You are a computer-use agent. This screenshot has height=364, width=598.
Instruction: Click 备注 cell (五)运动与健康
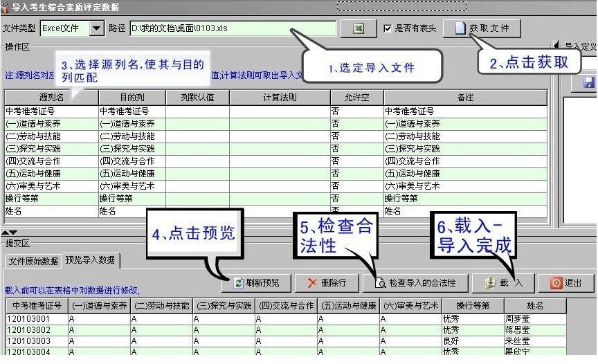pyautogui.click(x=465, y=174)
